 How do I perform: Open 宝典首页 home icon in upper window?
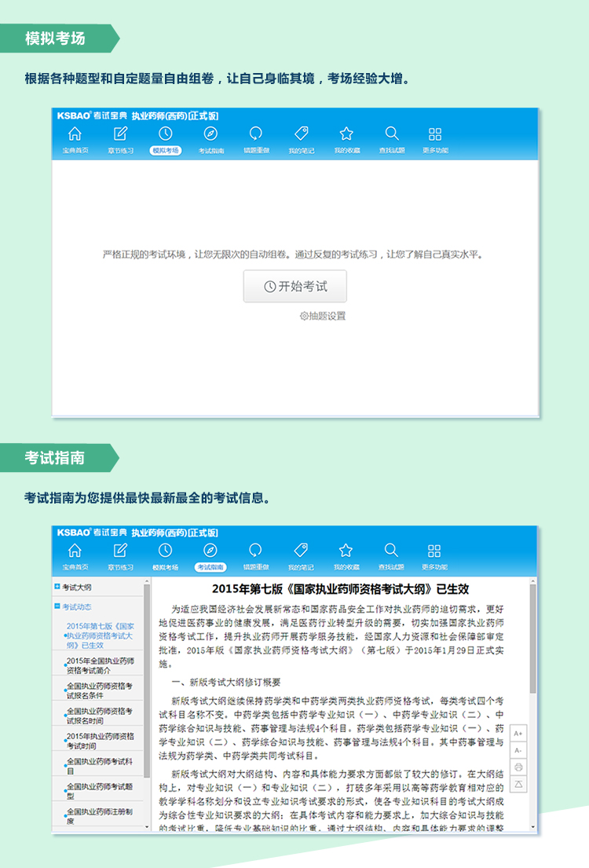[75, 140]
